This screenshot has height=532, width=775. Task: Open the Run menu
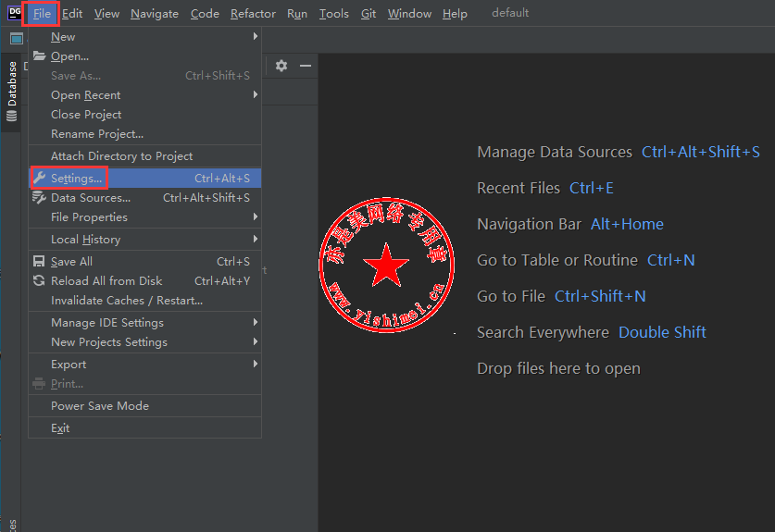(x=297, y=13)
